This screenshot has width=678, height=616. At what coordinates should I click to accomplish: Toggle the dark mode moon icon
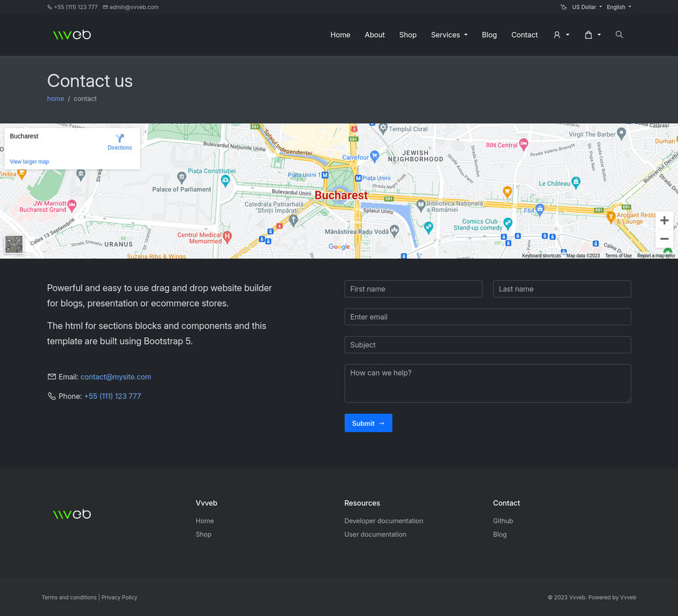click(x=563, y=7)
